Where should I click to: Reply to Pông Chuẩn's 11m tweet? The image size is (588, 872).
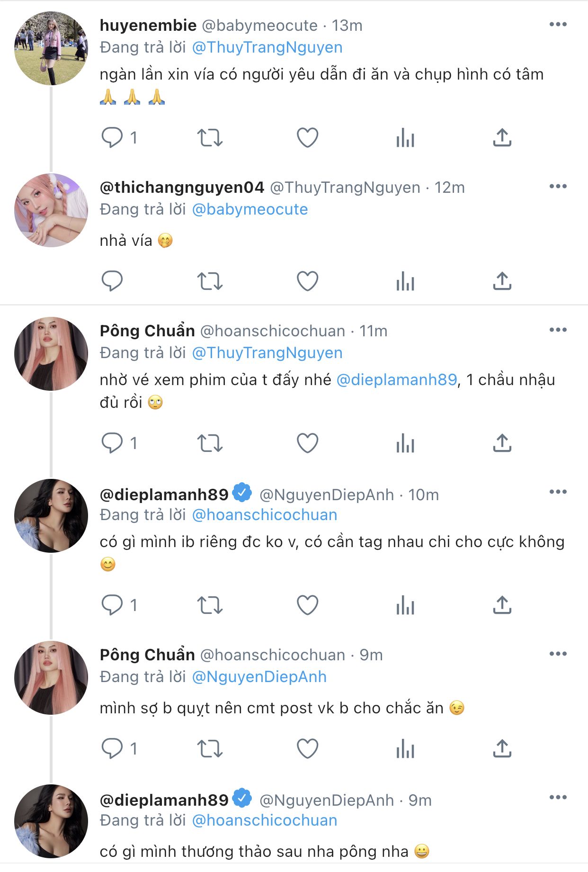click(x=113, y=443)
